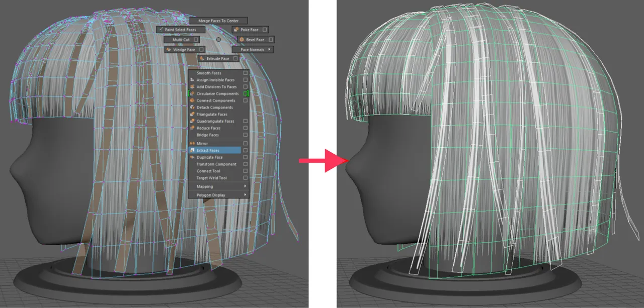644x308 pixels.
Task: Click the Duplicate Face icon
Action: click(x=192, y=156)
